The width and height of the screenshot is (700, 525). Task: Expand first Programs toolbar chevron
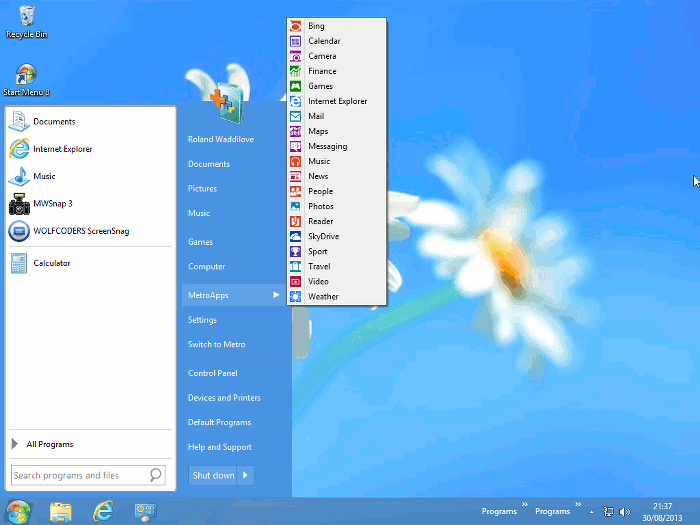coord(525,504)
